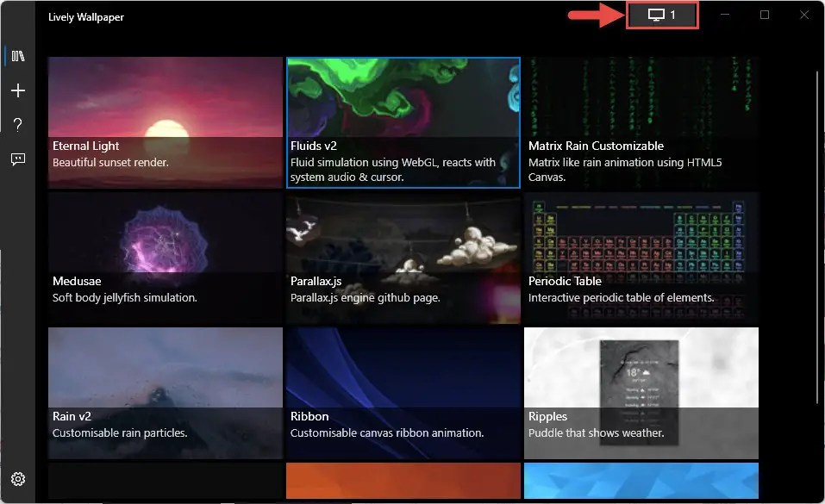The image size is (825, 504).
Task: Minimize the Lively Wallpaper window
Action: (725, 15)
